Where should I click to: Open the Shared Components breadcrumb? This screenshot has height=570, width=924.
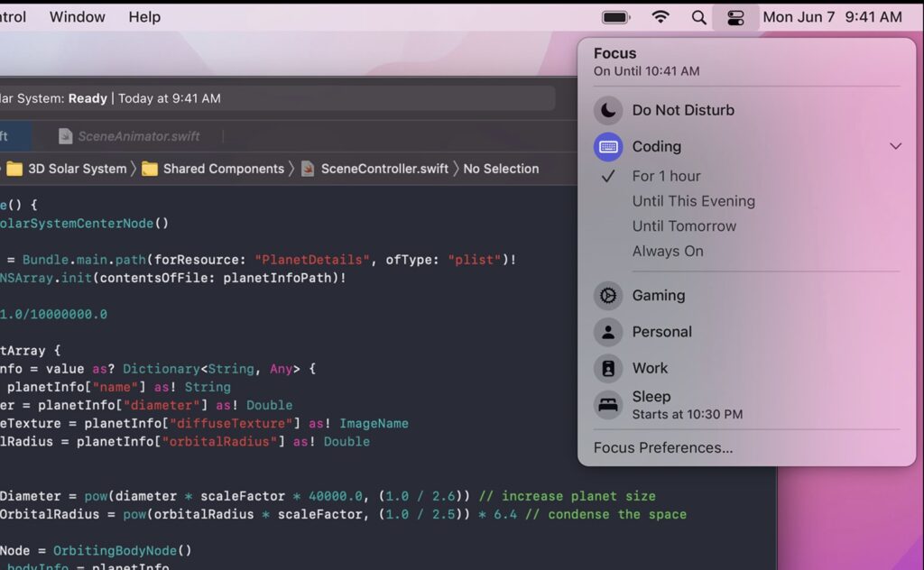point(224,169)
